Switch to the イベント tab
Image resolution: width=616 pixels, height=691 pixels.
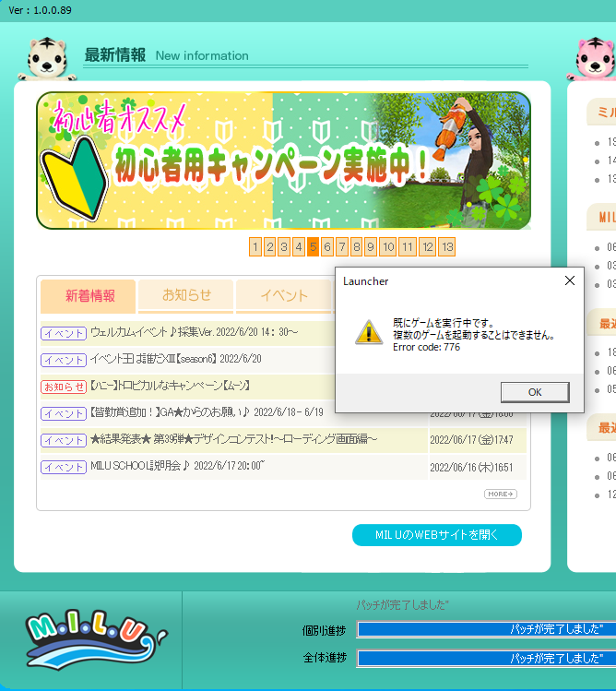click(x=284, y=296)
